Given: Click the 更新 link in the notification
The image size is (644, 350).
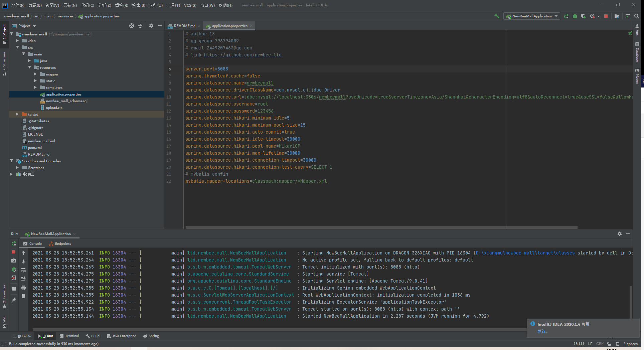Looking at the screenshot, I should pyautogui.click(x=542, y=331).
